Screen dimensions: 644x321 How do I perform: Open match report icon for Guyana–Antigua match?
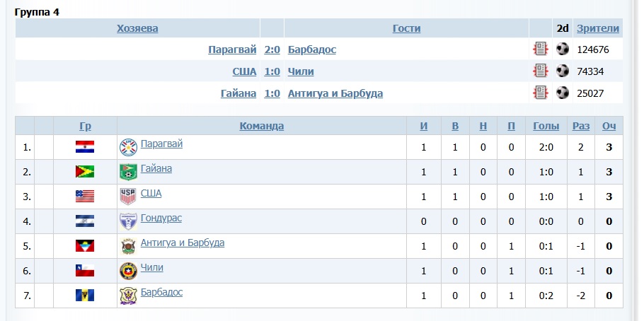pos(541,93)
